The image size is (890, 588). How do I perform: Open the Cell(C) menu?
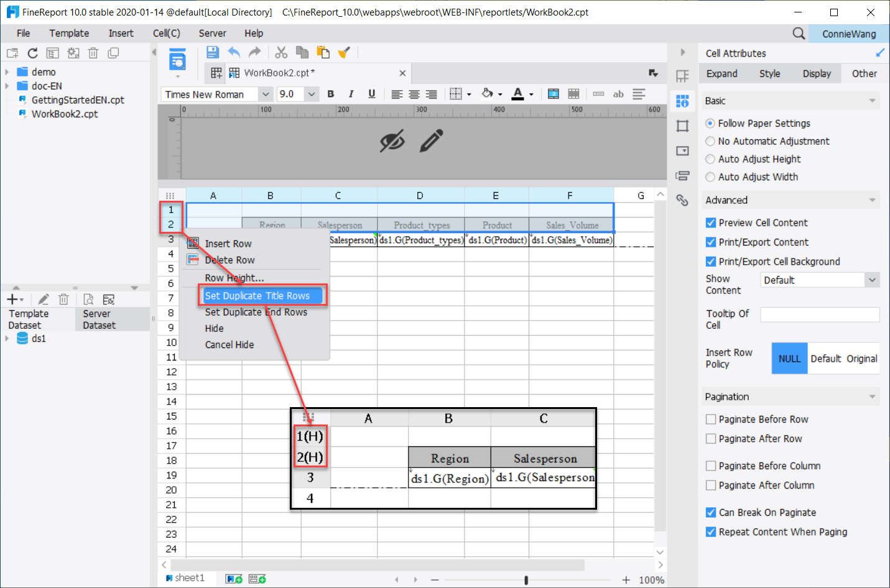(167, 34)
